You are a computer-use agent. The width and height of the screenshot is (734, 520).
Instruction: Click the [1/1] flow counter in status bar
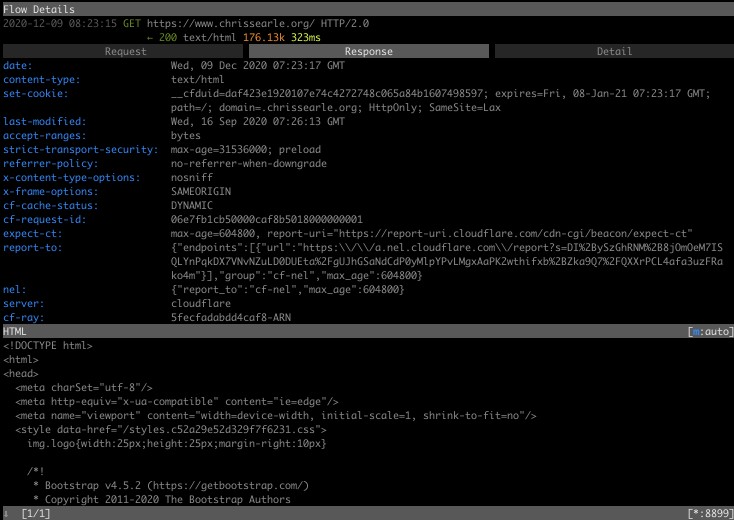point(35,513)
